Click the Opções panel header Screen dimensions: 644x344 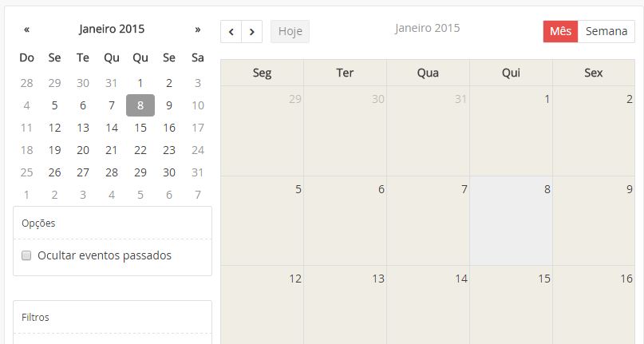pyautogui.click(x=113, y=223)
